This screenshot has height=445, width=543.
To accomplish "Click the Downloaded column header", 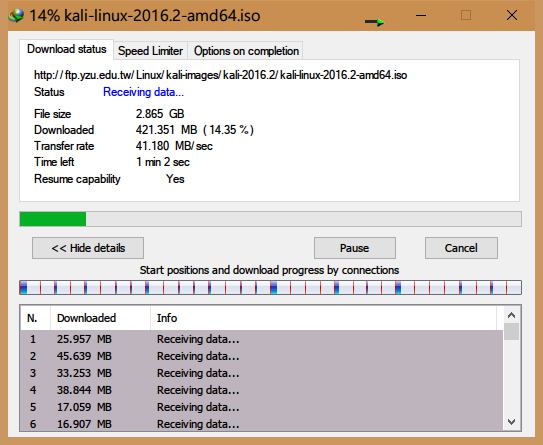I will pyautogui.click(x=100, y=318).
